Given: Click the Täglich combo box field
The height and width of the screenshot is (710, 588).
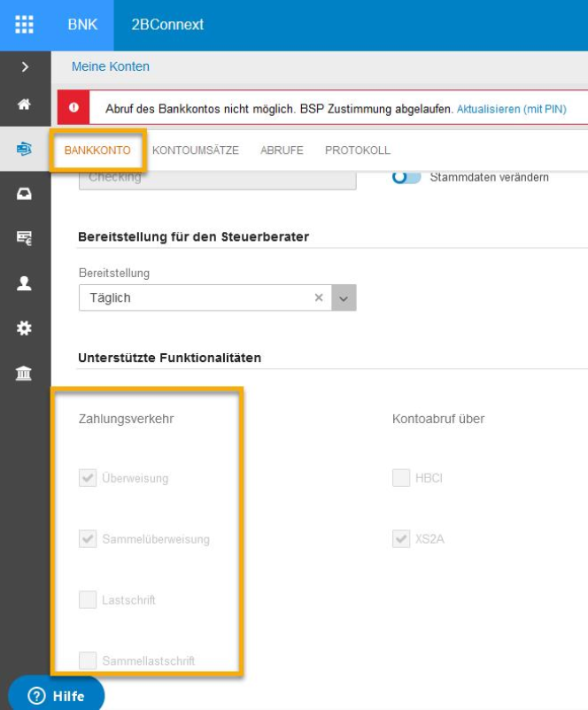Looking at the screenshot, I should (x=218, y=298).
